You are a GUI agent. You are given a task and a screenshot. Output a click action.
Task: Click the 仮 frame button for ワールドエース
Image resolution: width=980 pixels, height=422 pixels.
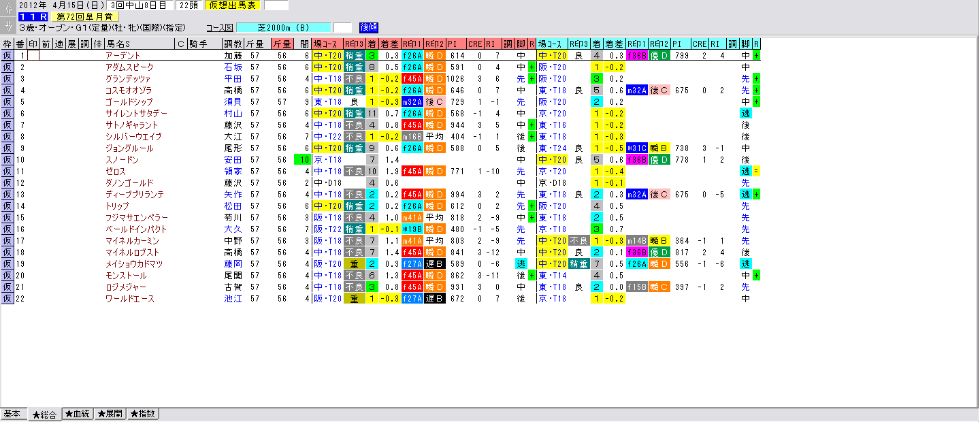7,299
